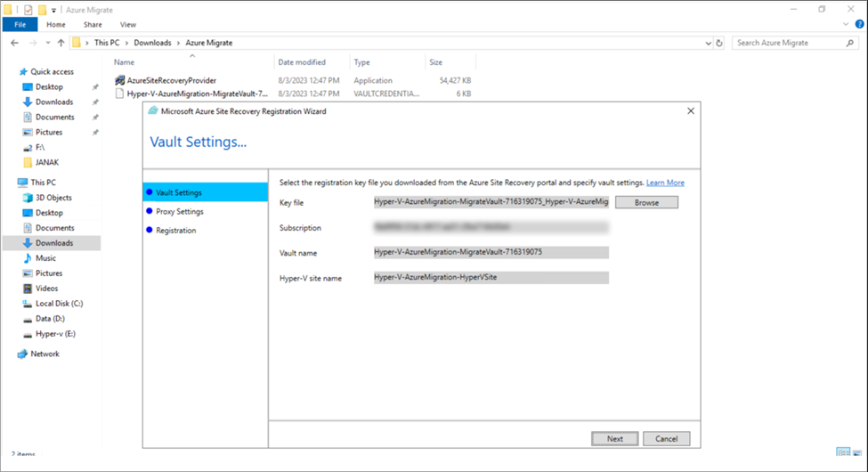Open Local Disk (C:)
This screenshot has width=868, height=472.
tap(60, 304)
